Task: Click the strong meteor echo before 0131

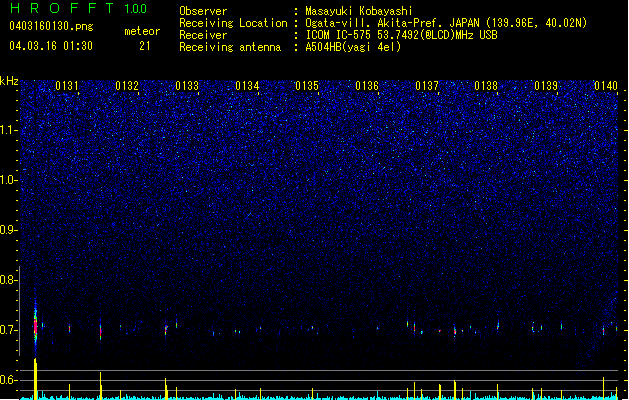Action: coord(35,325)
